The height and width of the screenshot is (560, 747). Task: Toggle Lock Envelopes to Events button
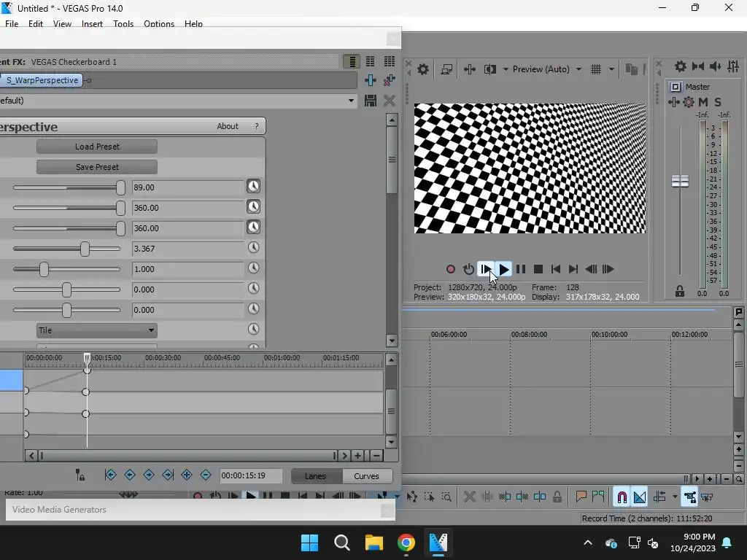click(x=690, y=497)
